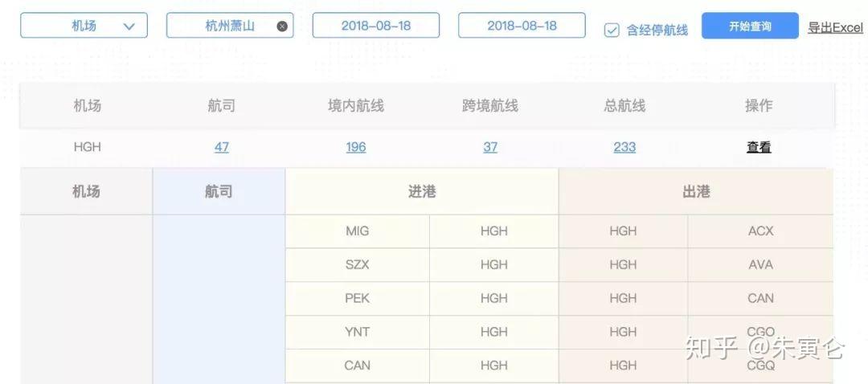The width and height of the screenshot is (868, 384).
Task: Toggle the 含经停航线 checkbox
Action: 612,31
